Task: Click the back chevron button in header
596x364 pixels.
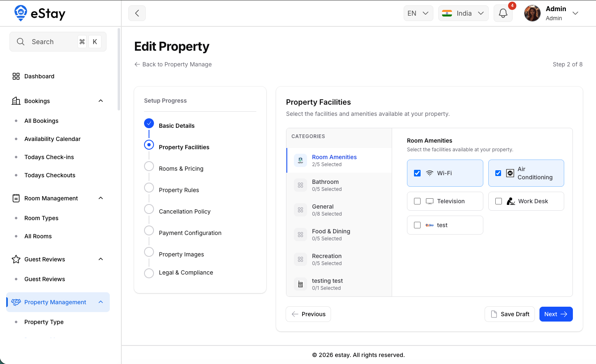Action: [x=137, y=13]
